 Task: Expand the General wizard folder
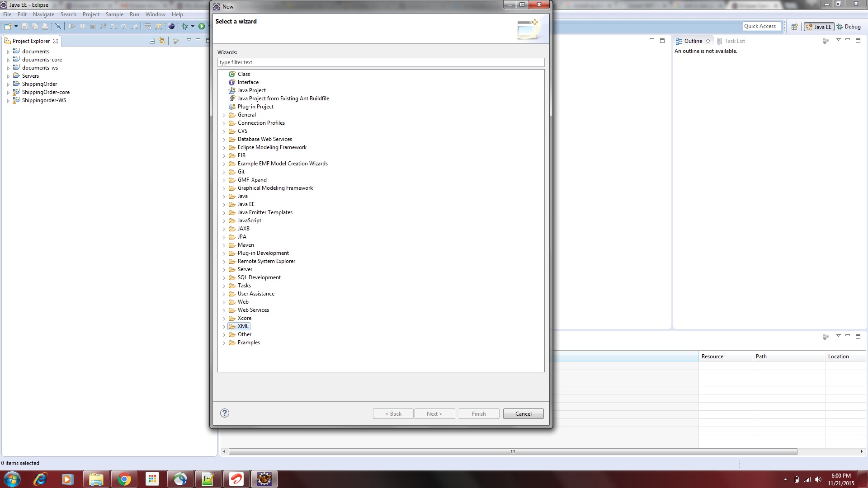coord(224,115)
